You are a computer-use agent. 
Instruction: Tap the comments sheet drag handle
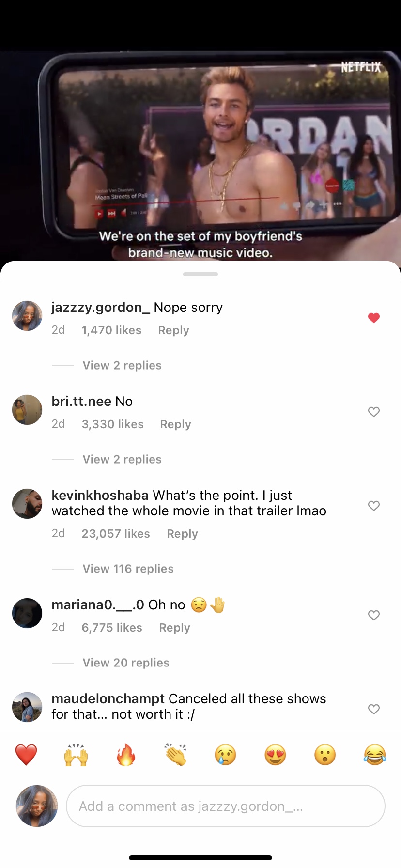tap(200, 274)
